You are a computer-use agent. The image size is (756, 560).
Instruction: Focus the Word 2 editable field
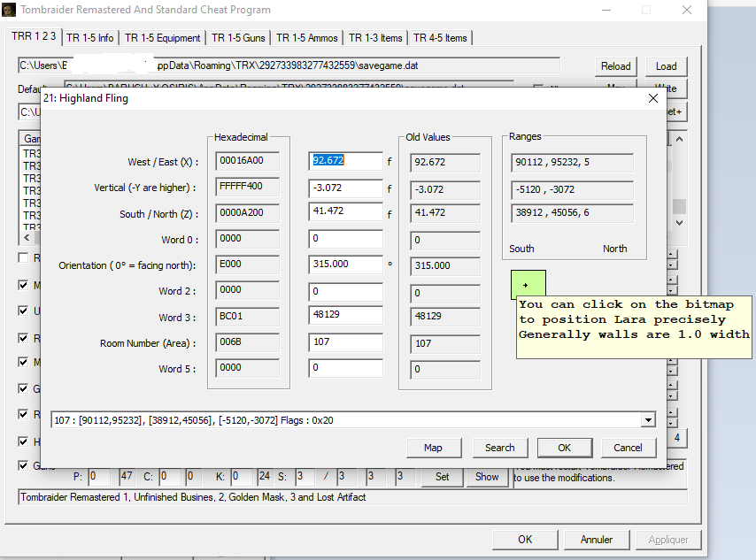[346, 292]
